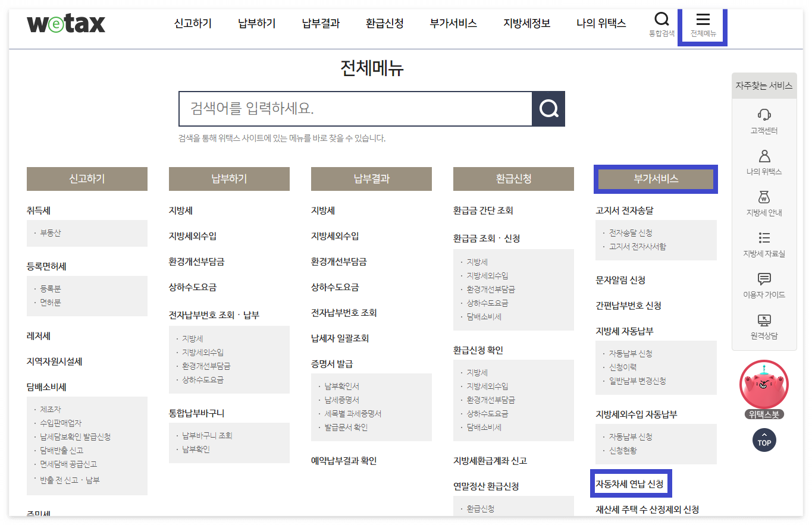The width and height of the screenshot is (812, 525).
Task: Open 통합검색 with the magnifier icon
Action: tap(662, 24)
